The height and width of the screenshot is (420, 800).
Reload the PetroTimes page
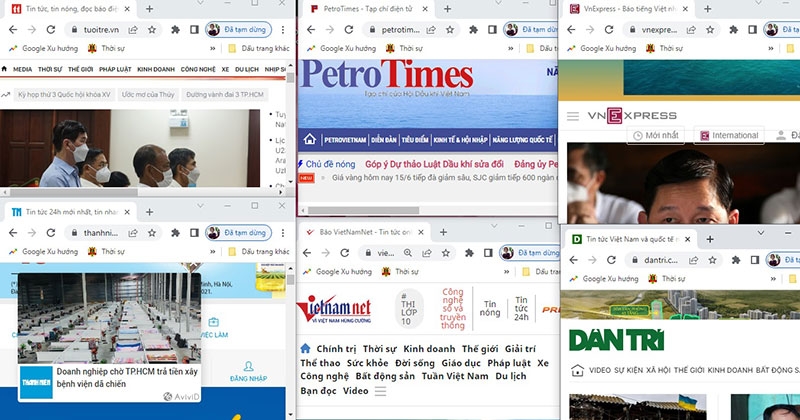point(348,30)
